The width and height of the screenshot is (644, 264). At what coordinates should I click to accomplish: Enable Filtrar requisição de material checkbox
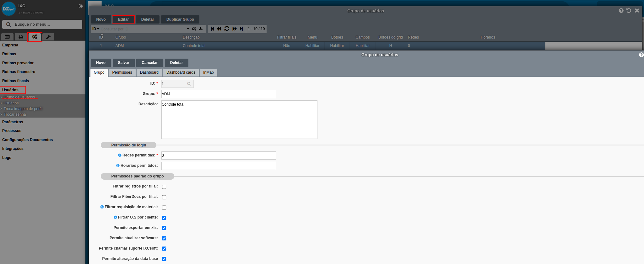[x=164, y=208]
